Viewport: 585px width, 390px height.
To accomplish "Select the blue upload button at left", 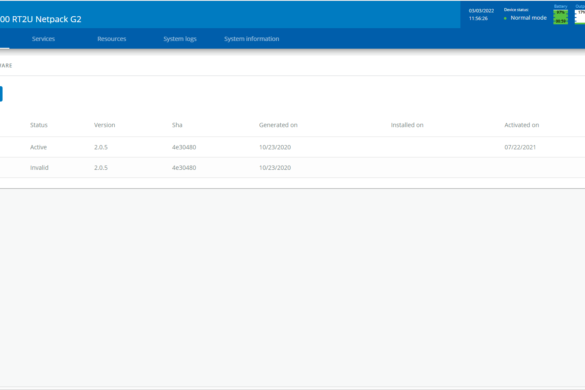I will (x=1, y=94).
